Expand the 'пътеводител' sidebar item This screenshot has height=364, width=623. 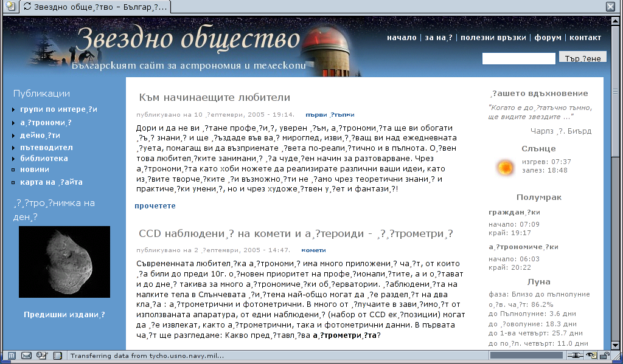[x=46, y=146]
